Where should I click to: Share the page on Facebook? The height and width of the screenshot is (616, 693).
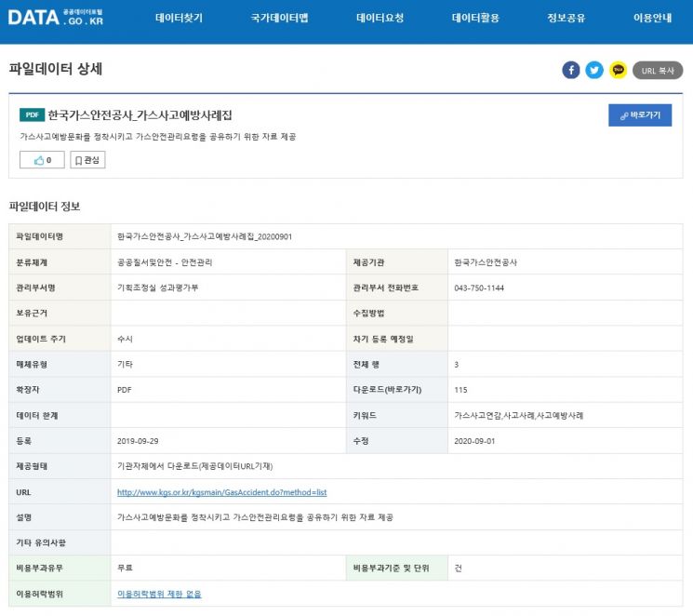point(570,70)
